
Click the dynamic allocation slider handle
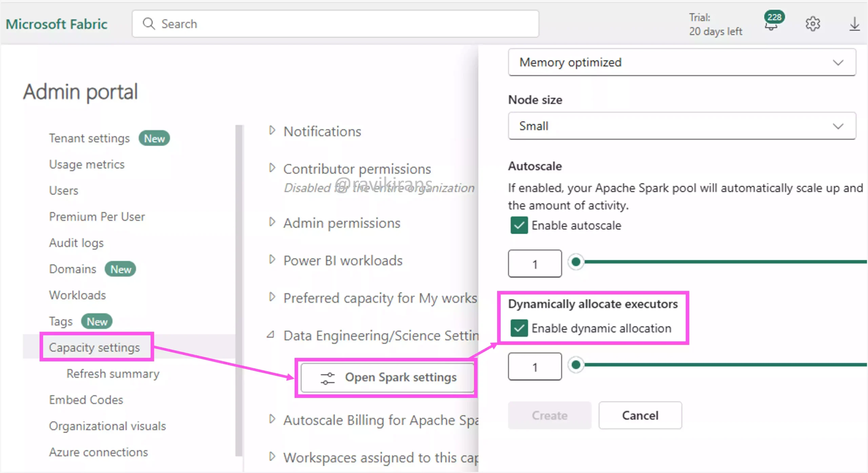pos(576,365)
